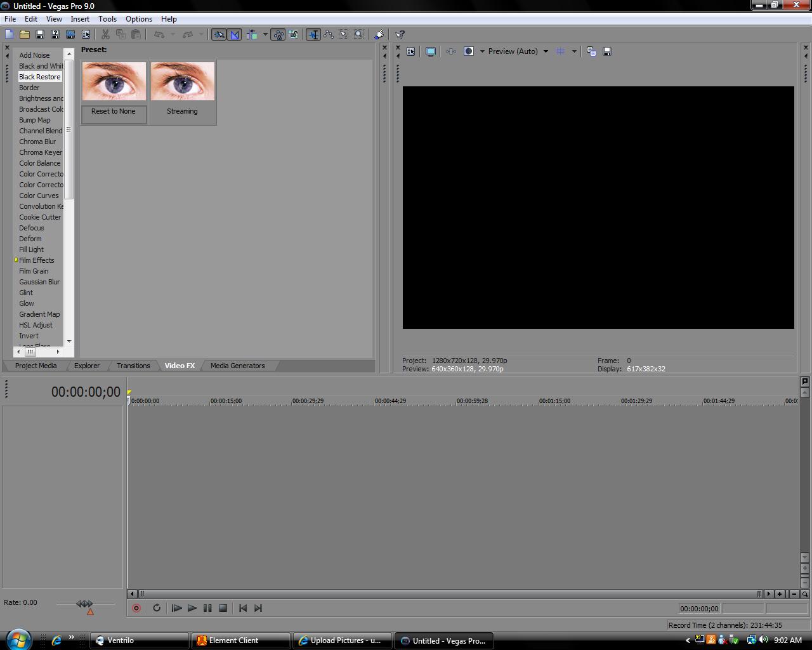Open Windows Start menu orb
Viewport: 812px width, 650px height.
18,639
